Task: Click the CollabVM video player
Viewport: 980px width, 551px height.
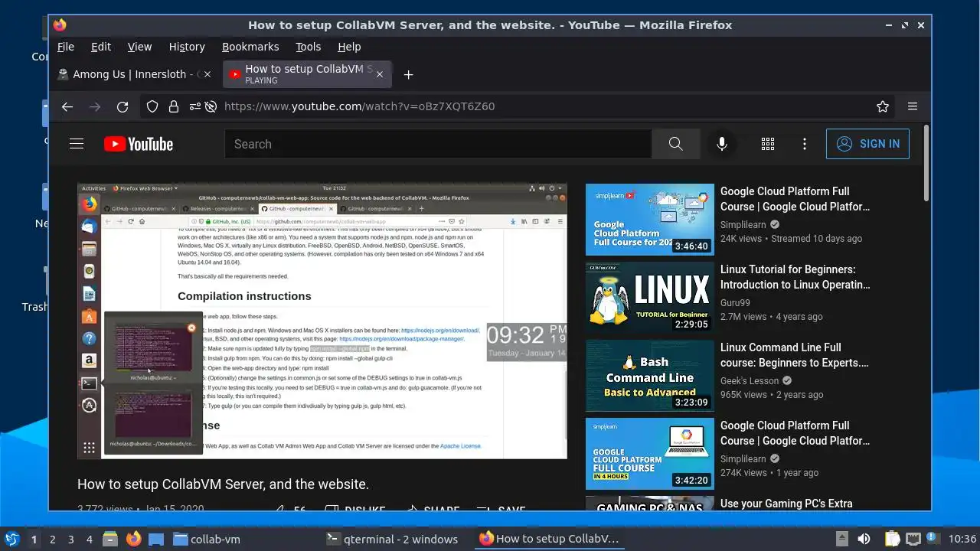Action: point(322,321)
